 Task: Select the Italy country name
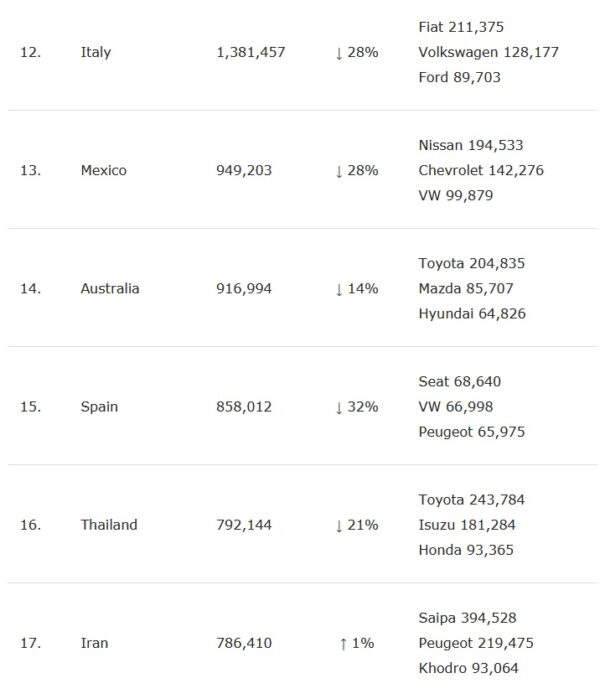pos(95,52)
